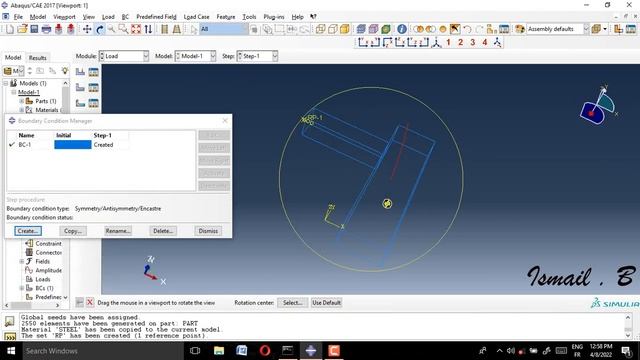This screenshot has height=360, width=640.
Task: Save the model database with floppy icon
Action: 34,29
